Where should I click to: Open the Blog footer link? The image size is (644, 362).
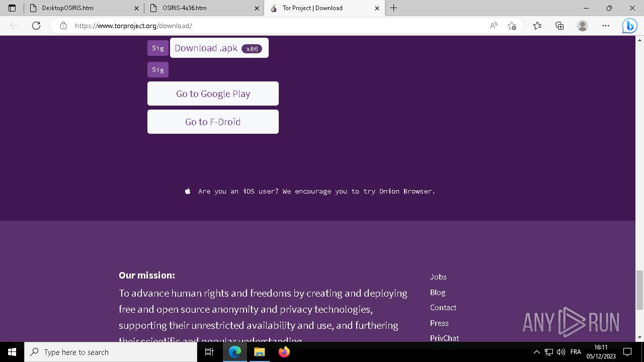tap(438, 292)
